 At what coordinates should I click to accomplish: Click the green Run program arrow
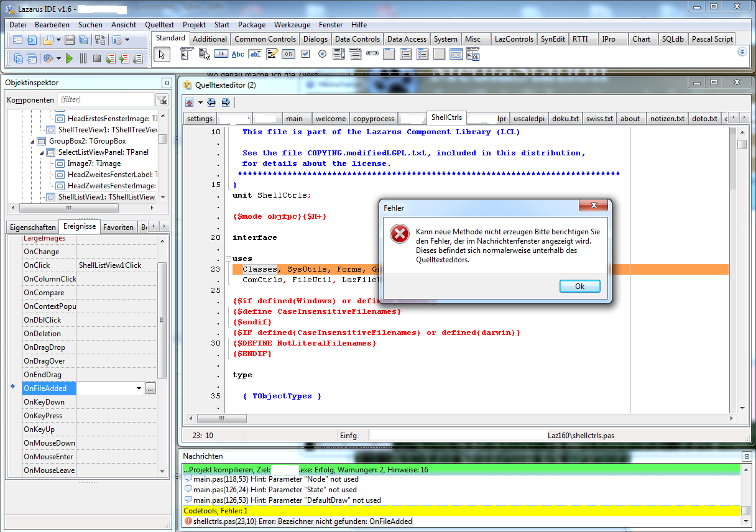[x=69, y=58]
